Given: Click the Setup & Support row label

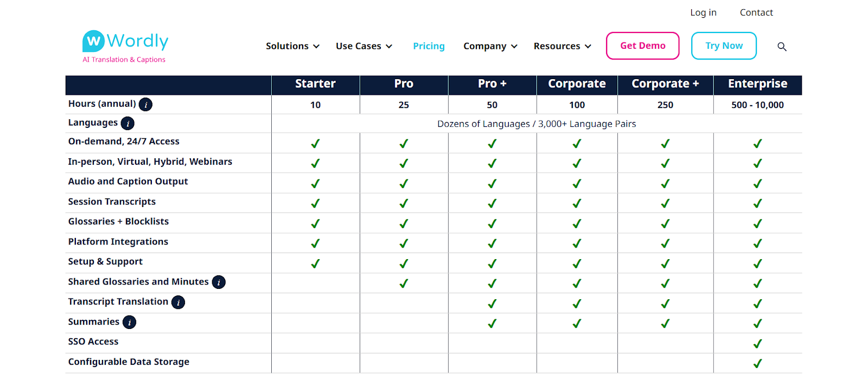Looking at the screenshot, I should pyautogui.click(x=105, y=262).
